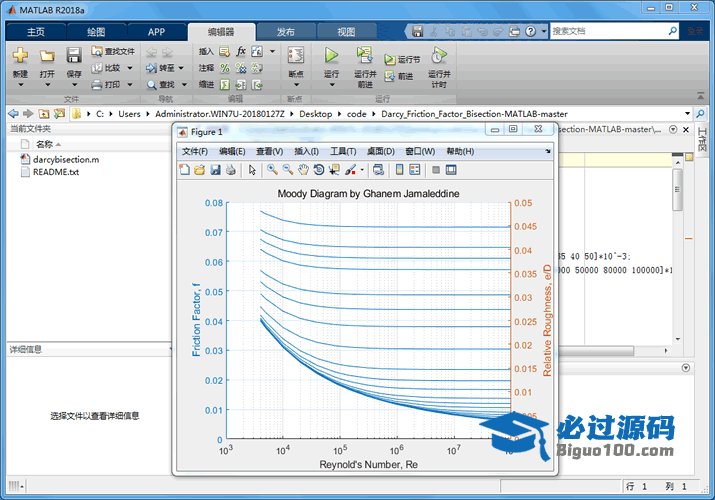Click the Edit Plot arrow tool in Figure 1
Screen dimensions: 715x500
(x=252, y=170)
